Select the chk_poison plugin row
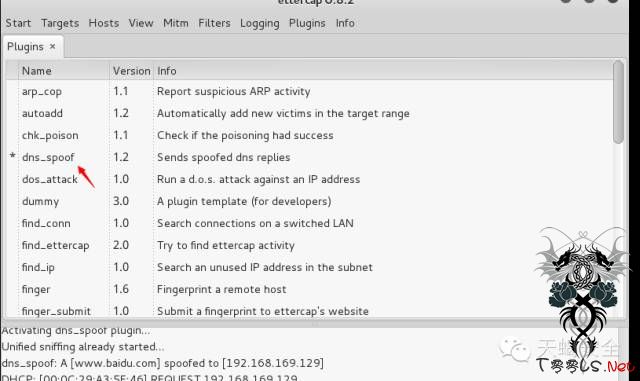This screenshot has height=381, width=640. (309, 135)
